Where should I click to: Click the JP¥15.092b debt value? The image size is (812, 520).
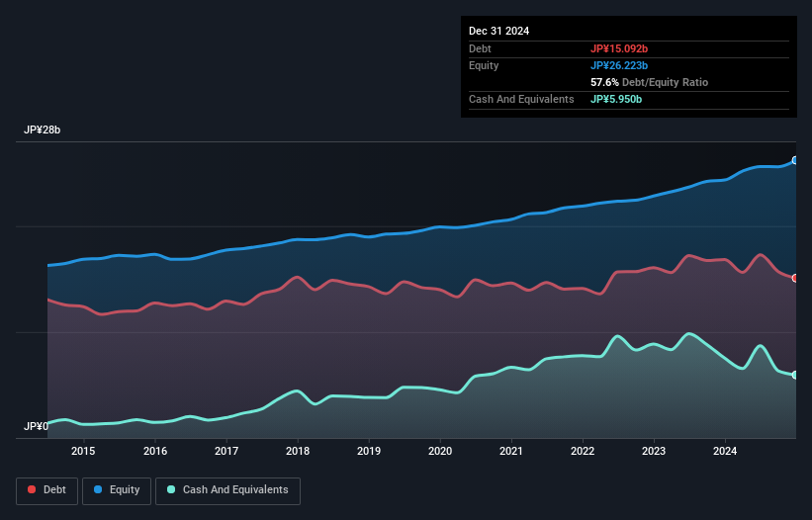(619, 48)
